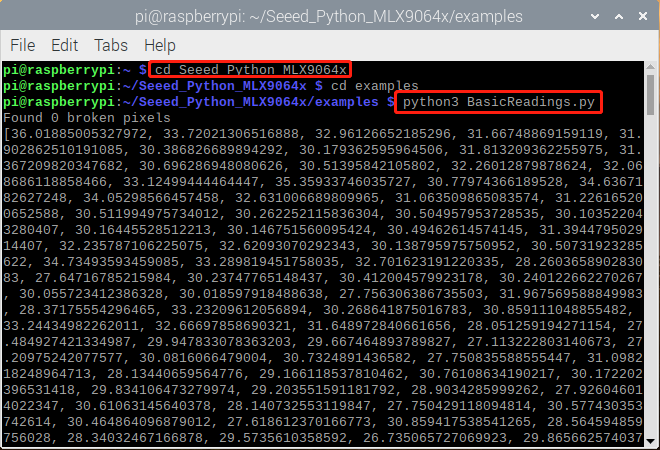Click the first 'pi@raspberrypi:~ $' prompt
This screenshot has height=450, width=660.
(x=75, y=69)
